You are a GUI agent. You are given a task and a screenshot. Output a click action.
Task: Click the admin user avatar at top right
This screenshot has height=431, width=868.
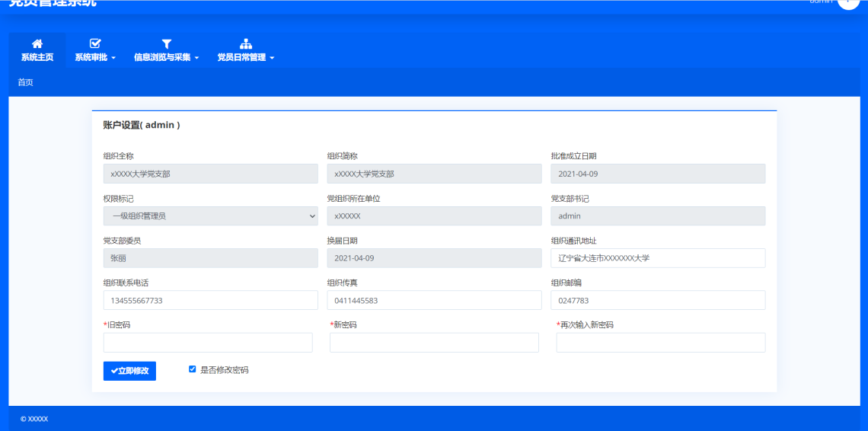[847, 3]
